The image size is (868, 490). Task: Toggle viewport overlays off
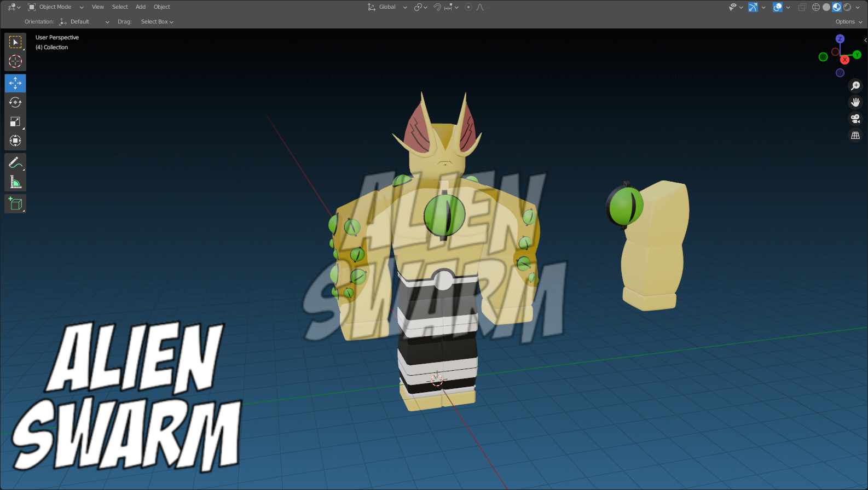pos(778,7)
